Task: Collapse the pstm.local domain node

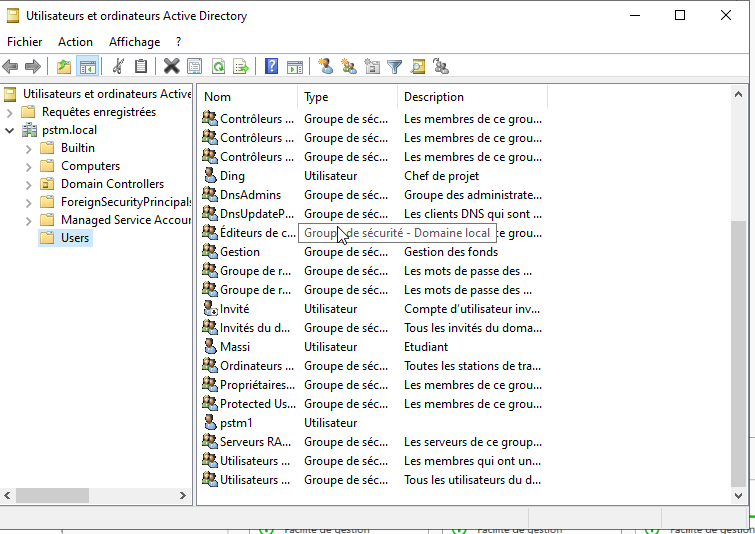Action: [x=10, y=130]
